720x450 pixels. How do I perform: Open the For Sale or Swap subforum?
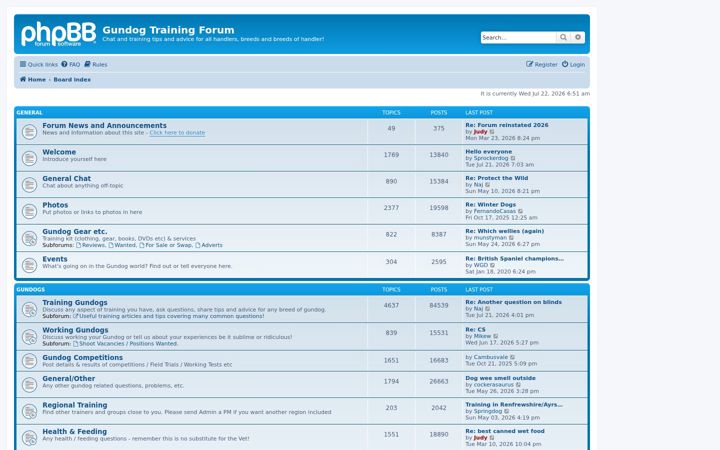click(165, 245)
